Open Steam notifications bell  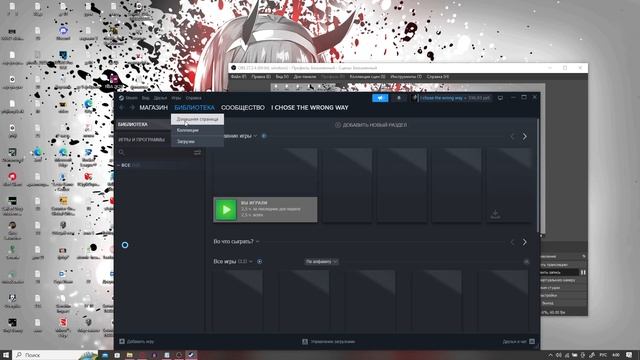[399, 98]
